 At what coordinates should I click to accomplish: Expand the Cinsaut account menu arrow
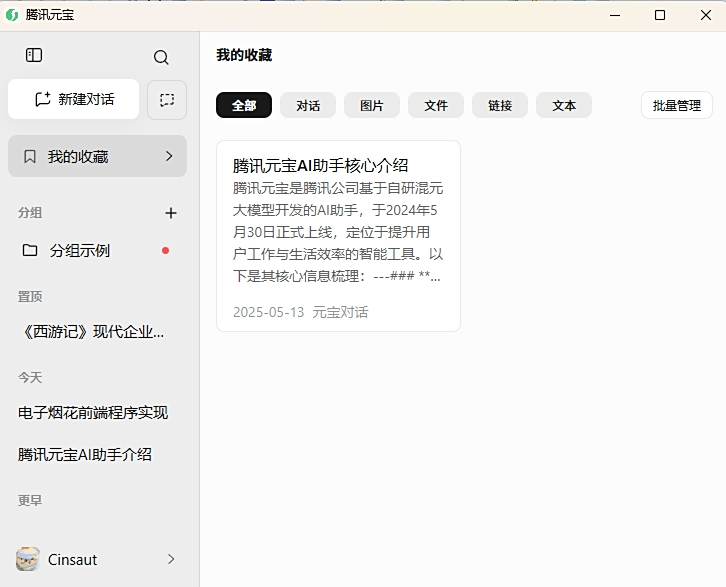tap(170, 559)
